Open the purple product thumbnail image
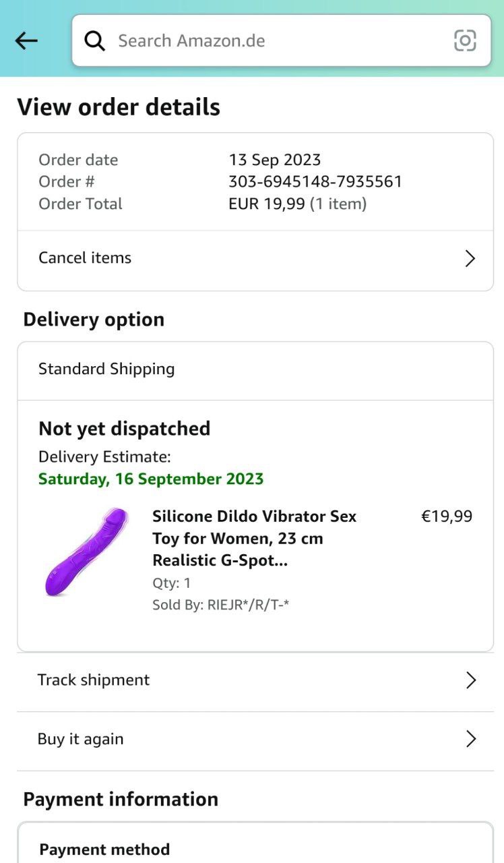 tap(86, 552)
